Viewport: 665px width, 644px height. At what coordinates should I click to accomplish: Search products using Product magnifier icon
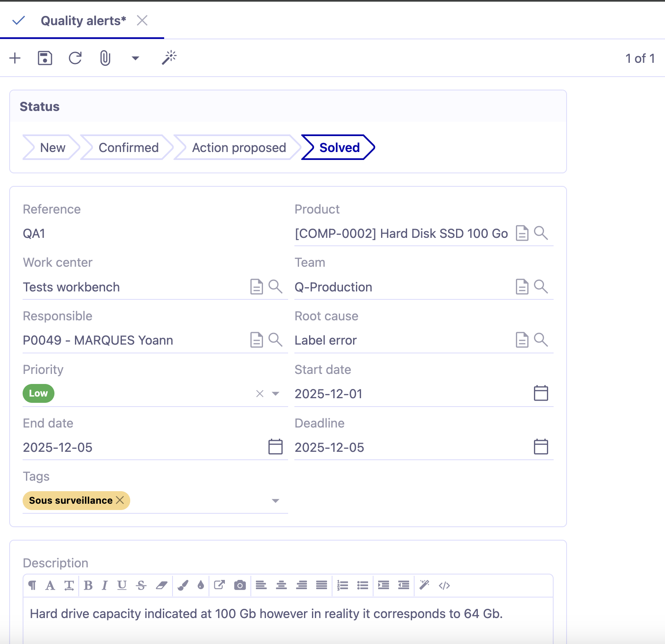pyautogui.click(x=541, y=233)
